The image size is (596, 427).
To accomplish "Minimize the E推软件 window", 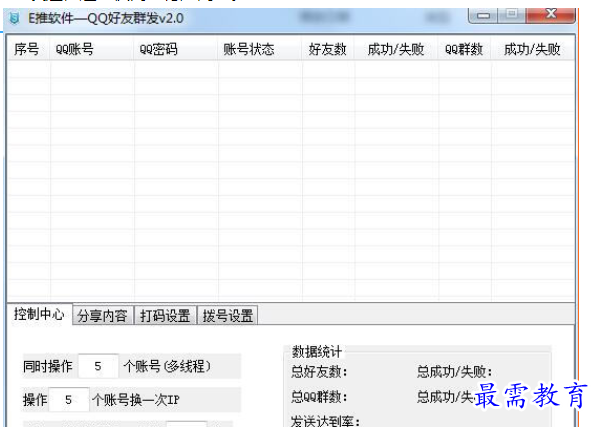I will click(x=483, y=15).
